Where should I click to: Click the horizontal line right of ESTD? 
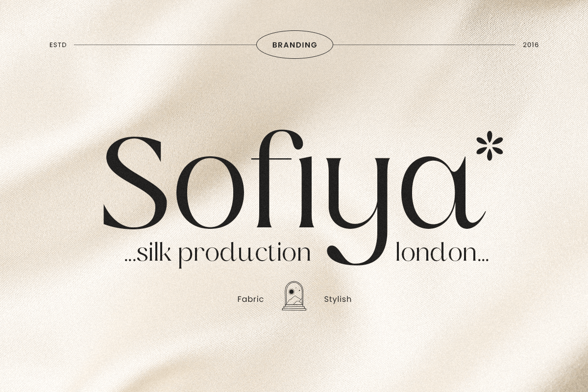pos(165,45)
